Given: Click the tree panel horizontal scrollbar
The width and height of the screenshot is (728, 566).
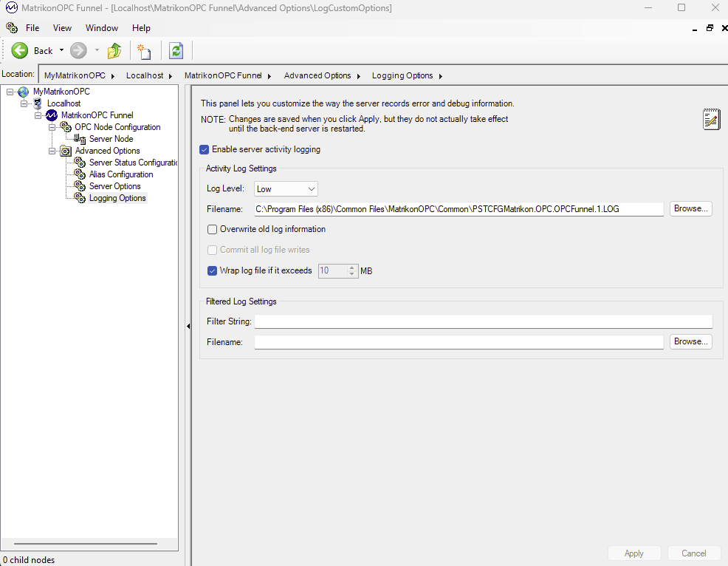Looking at the screenshot, I should [x=86, y=543].
